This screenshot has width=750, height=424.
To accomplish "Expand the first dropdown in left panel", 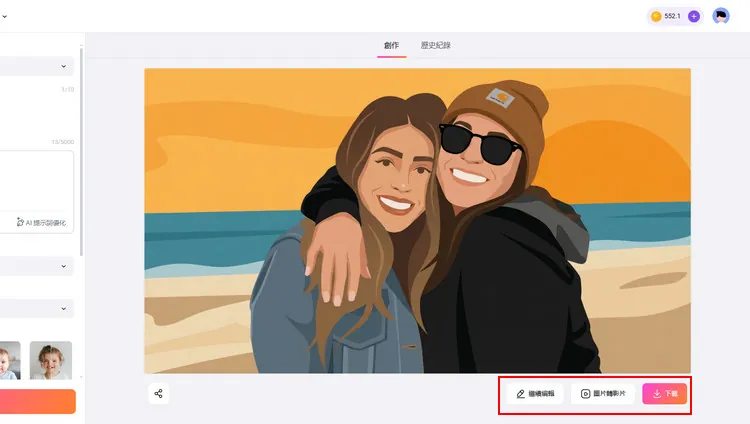I will pyautogui.click(x=64, y=66).
